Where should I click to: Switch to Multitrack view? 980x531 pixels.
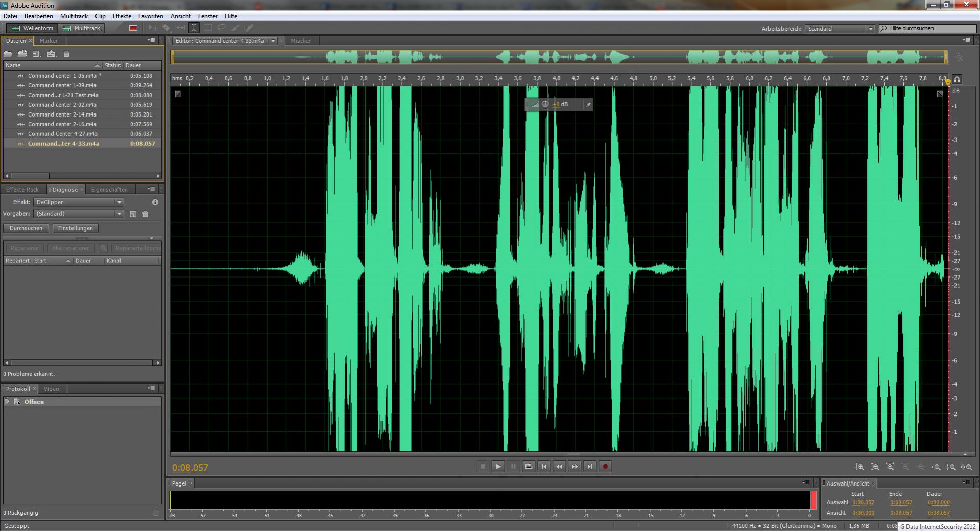82,28
